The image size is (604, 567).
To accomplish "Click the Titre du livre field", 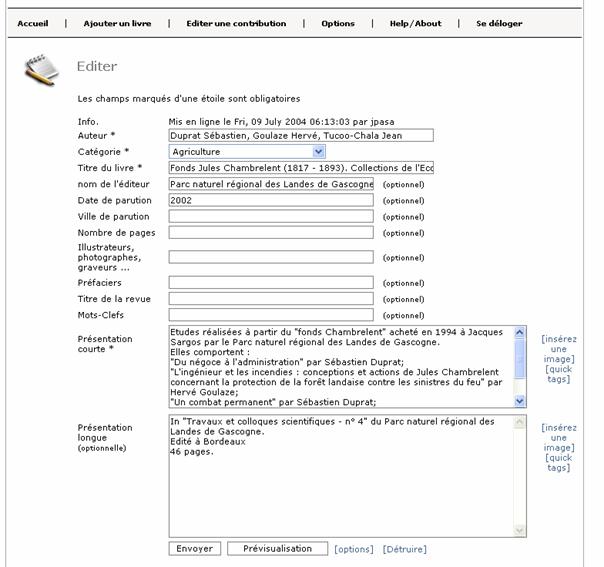I will click(x=301, y=168).
